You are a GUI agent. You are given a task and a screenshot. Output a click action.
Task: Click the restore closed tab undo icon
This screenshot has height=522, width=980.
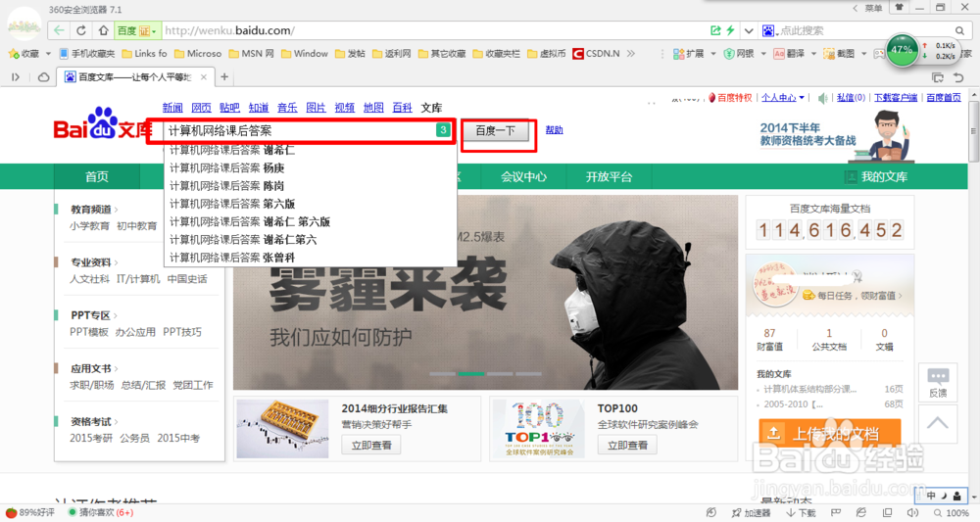click(x=958, y=77)
